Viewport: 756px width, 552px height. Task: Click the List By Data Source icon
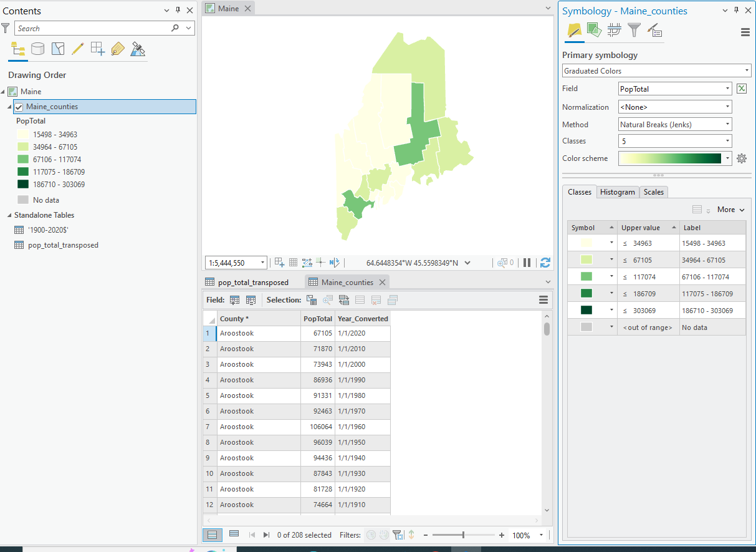pos(38,49)
